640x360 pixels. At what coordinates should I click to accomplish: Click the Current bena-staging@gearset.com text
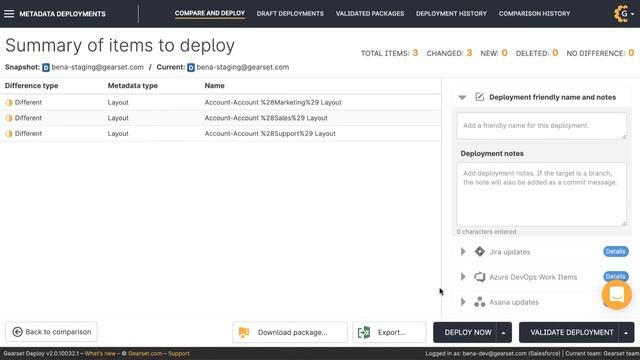point(243,67)
